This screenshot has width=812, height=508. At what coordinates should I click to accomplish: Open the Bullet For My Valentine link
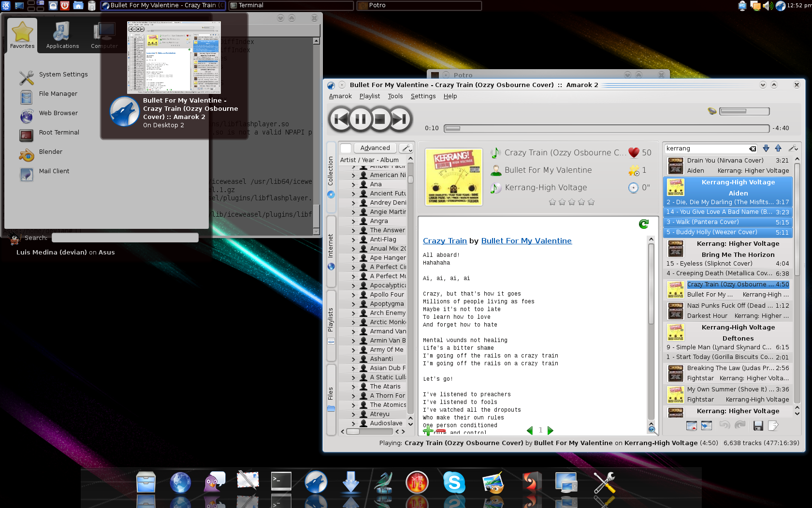click(526, 241)
